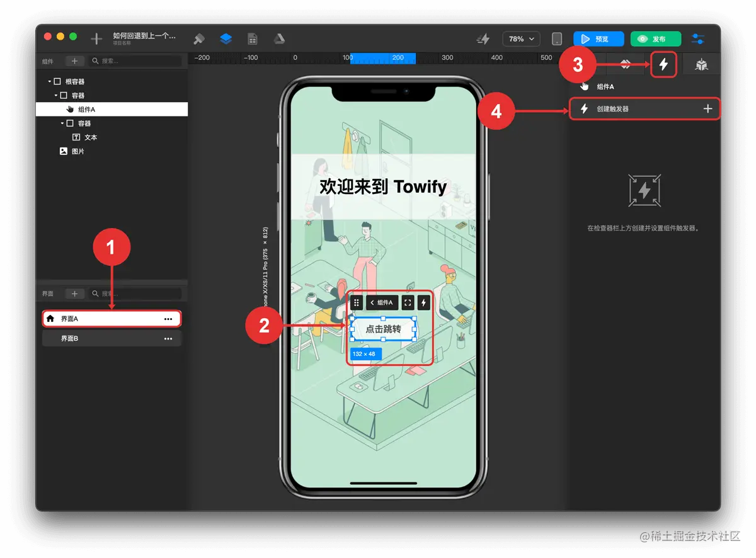Open the data sheet icon in toolbar
This screenshot has height=558, width=756.
click(x=253, y=39)
